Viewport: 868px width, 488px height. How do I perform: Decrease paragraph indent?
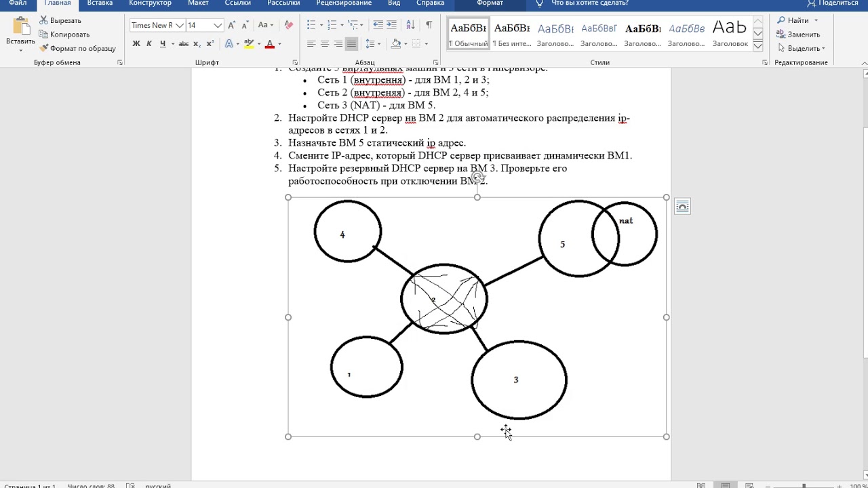(x=378, y=25)
